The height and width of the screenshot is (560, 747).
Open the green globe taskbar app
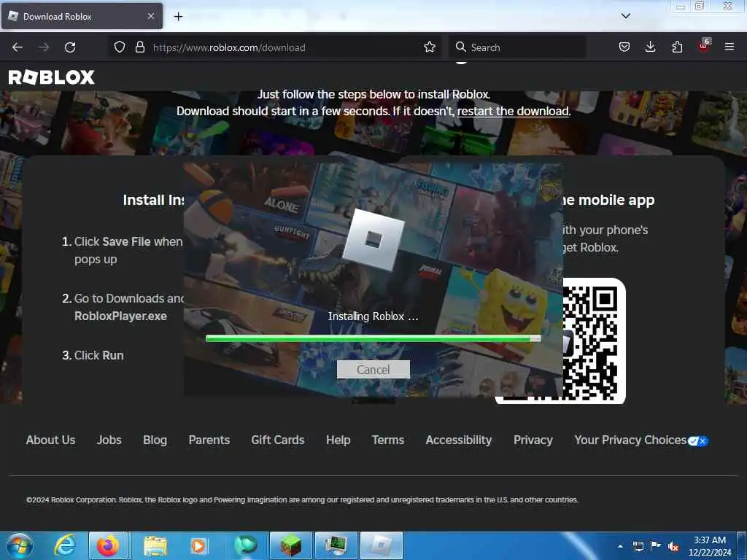245,545
